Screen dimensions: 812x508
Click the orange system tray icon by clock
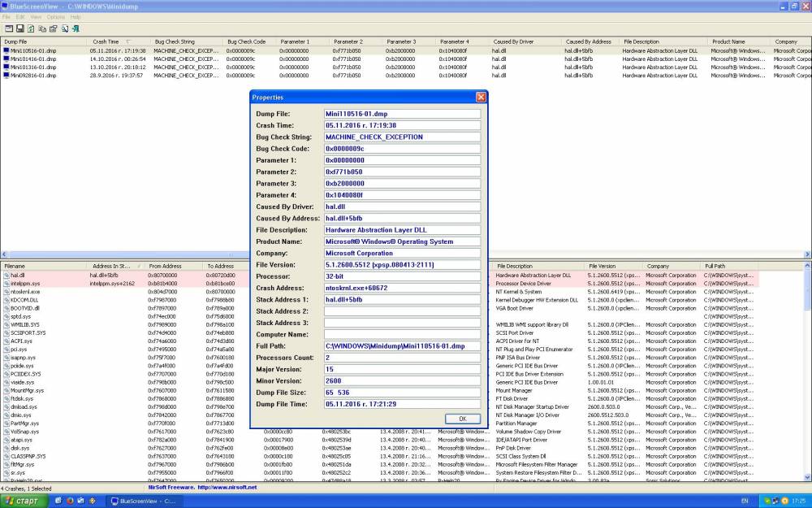[x=785, y=501]
